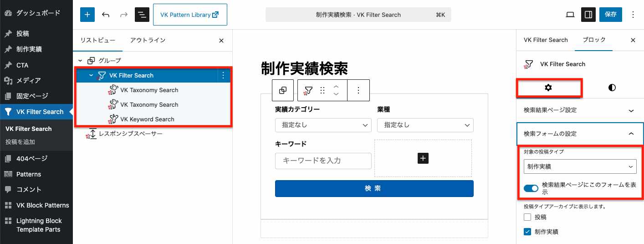Check the 投稿 checkbox
The image size is (644, 244).
point(527,217)
